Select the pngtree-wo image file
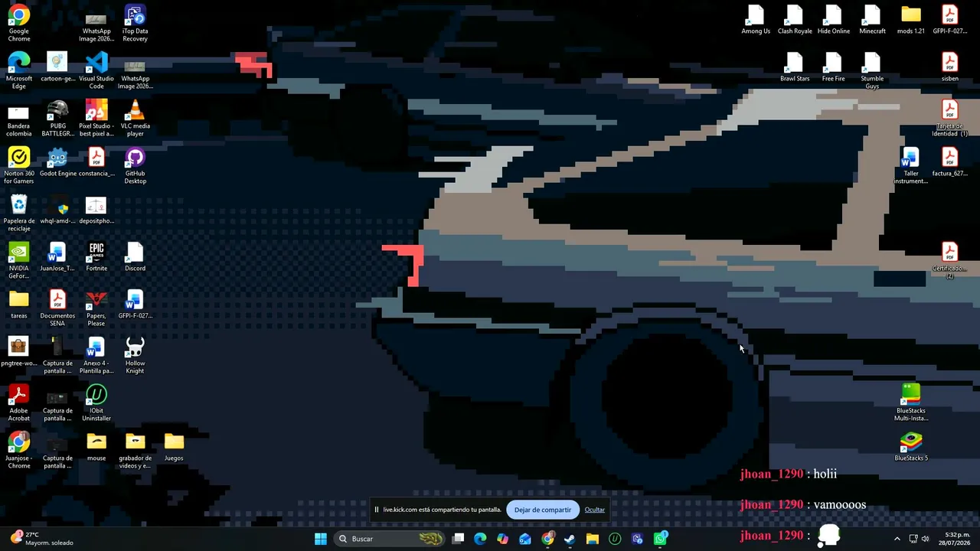Viewport: 980px width, 551px height. (x=19, y=352)
